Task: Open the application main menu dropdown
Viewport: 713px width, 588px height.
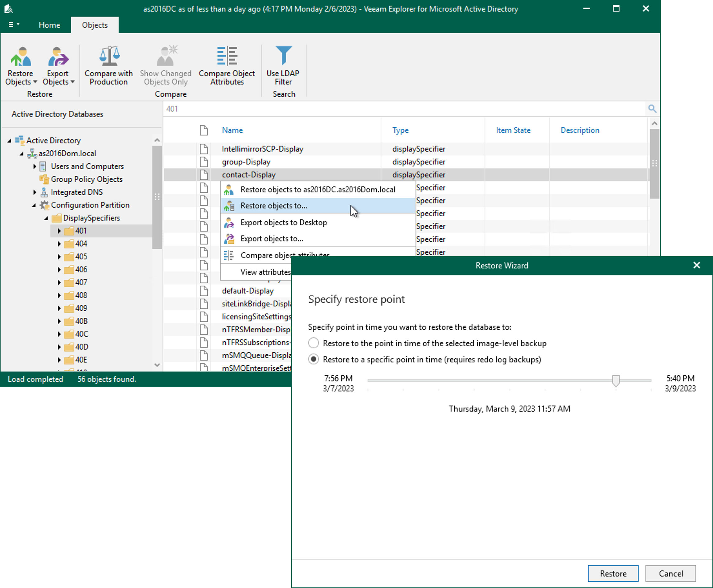Action: [x=14, y=25]
